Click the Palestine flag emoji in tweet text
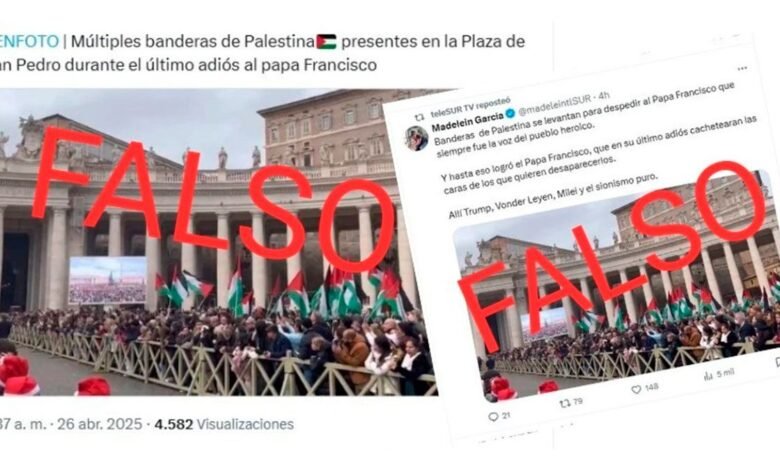 coord(326,41)
